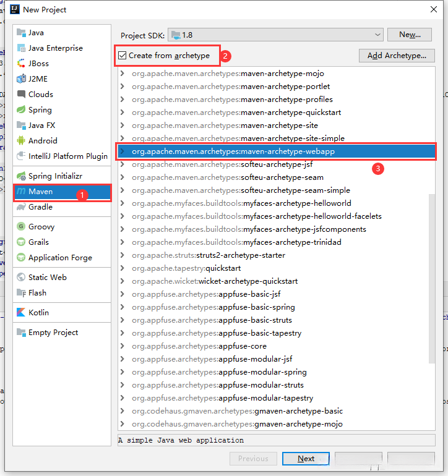Open the Project SDK dropdown
The height and width of the screenshot is (476, 448).
[275, 35]
